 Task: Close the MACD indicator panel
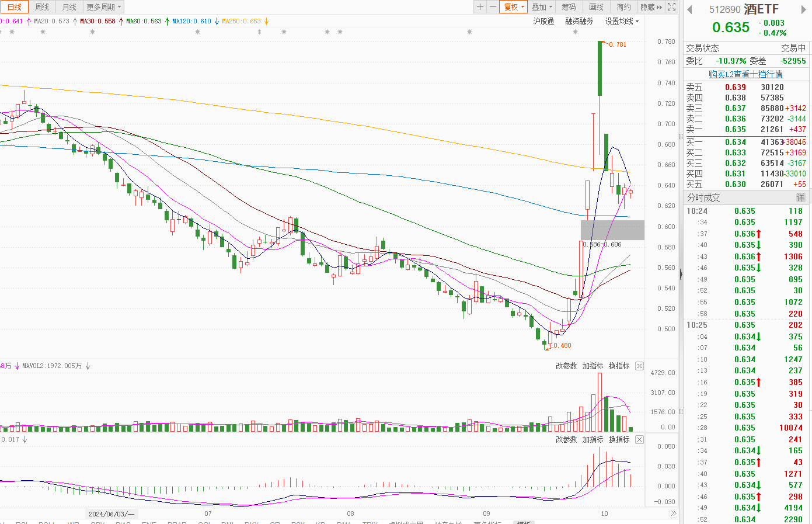pyautogui.click(x=639, y=439)
